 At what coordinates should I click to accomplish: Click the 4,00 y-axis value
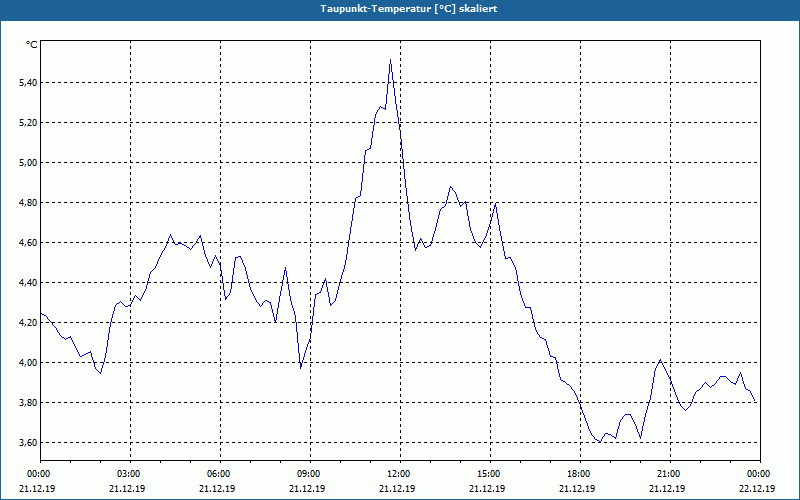pyautogui.click(x=28, y=363)
